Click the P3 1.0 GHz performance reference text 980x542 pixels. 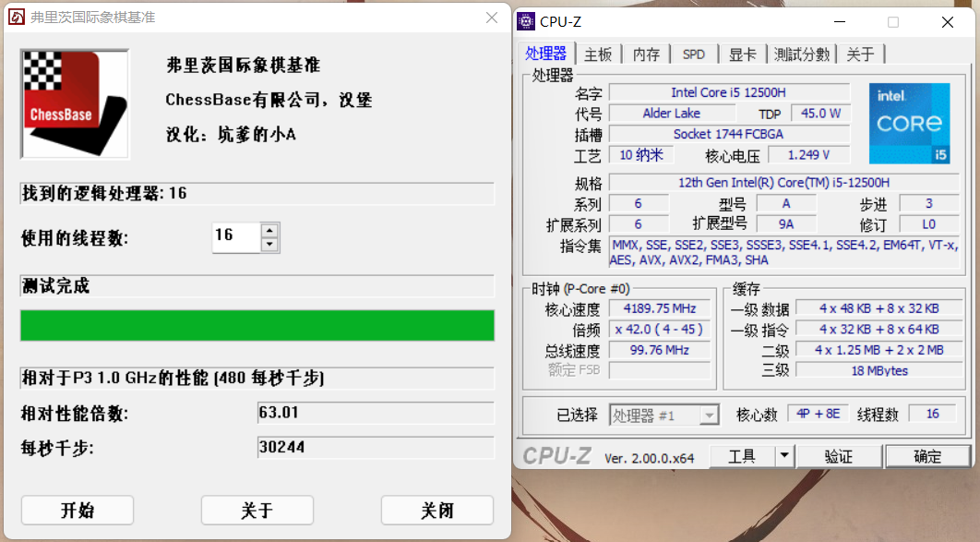[x=173, y=378]
